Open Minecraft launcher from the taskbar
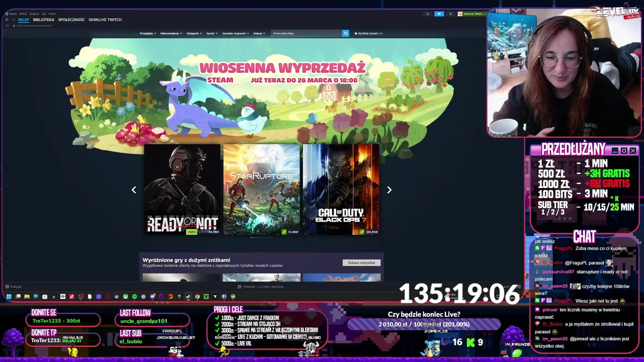 tap(206, 297)
